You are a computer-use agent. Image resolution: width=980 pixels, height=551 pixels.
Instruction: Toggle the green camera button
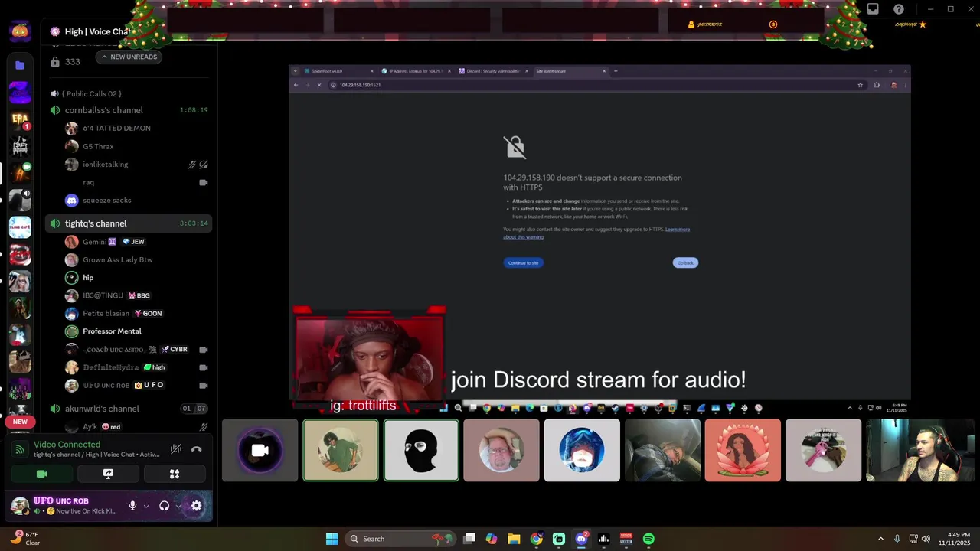point(42,474)
